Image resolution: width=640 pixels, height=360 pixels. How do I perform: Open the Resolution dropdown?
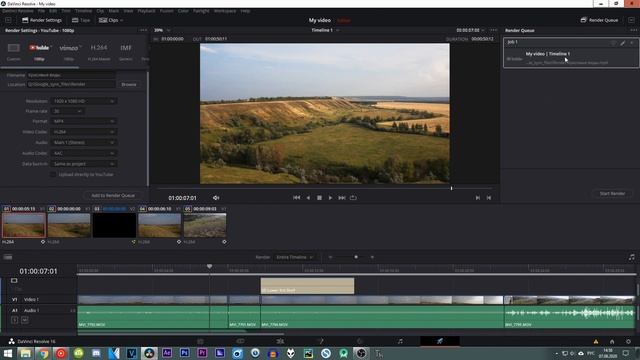(84, 101)
